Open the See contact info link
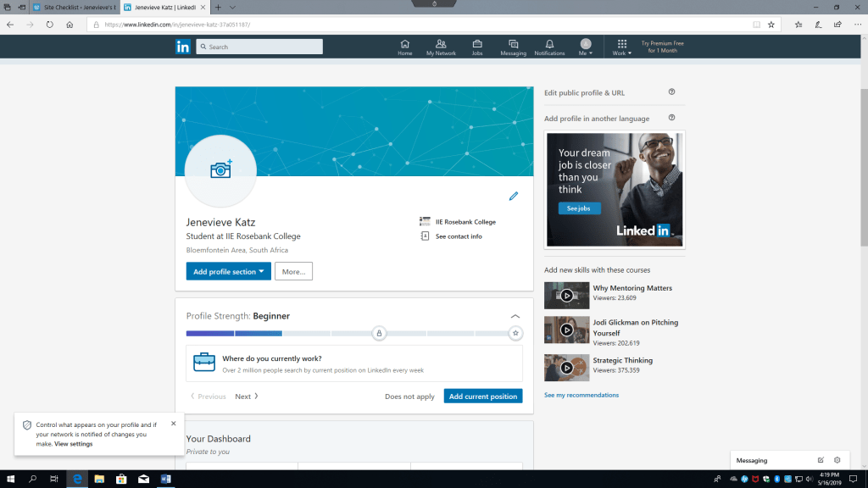This screenshot has width=868, height=488. pos(458,236)
